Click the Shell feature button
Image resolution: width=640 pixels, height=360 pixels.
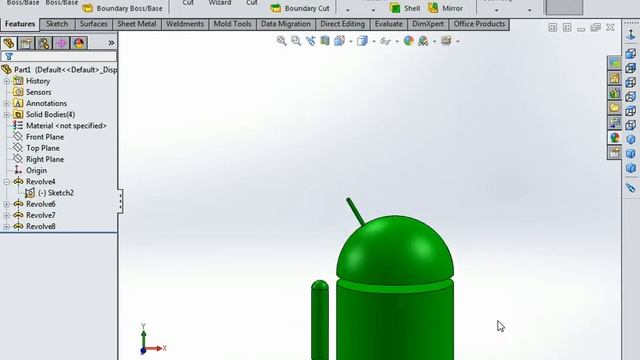coord(404,8)
